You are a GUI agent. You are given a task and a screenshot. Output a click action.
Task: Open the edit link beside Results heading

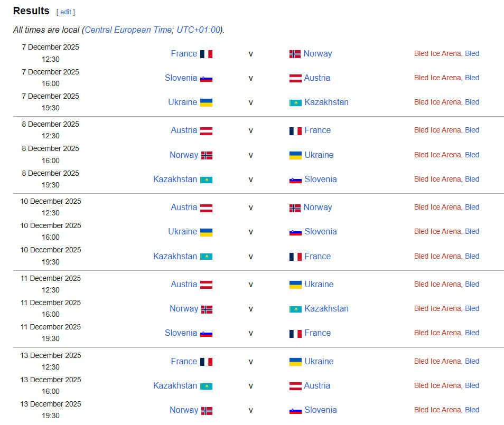click(66, 12)
